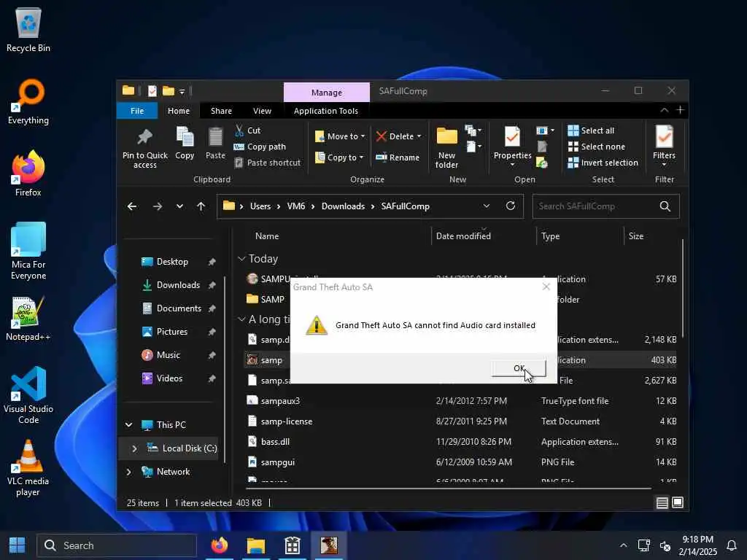The width and height of the screenshot is (747, 560).
Task: Switch to the Home ribbon tab
Action: coord(179,111)
